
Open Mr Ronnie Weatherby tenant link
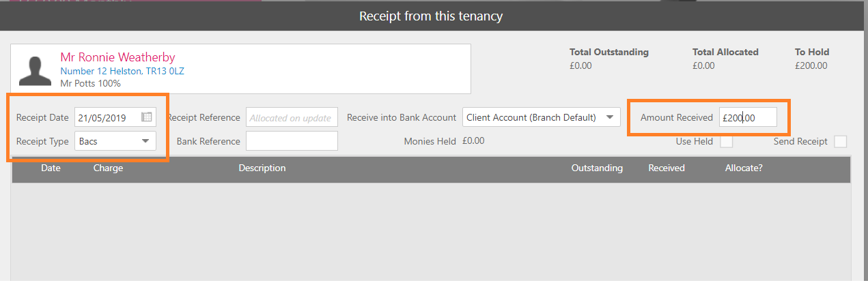tap(117, 57)
